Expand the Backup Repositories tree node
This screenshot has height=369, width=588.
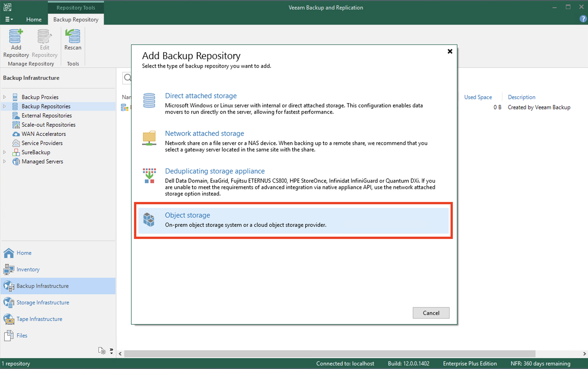(4, 106)
